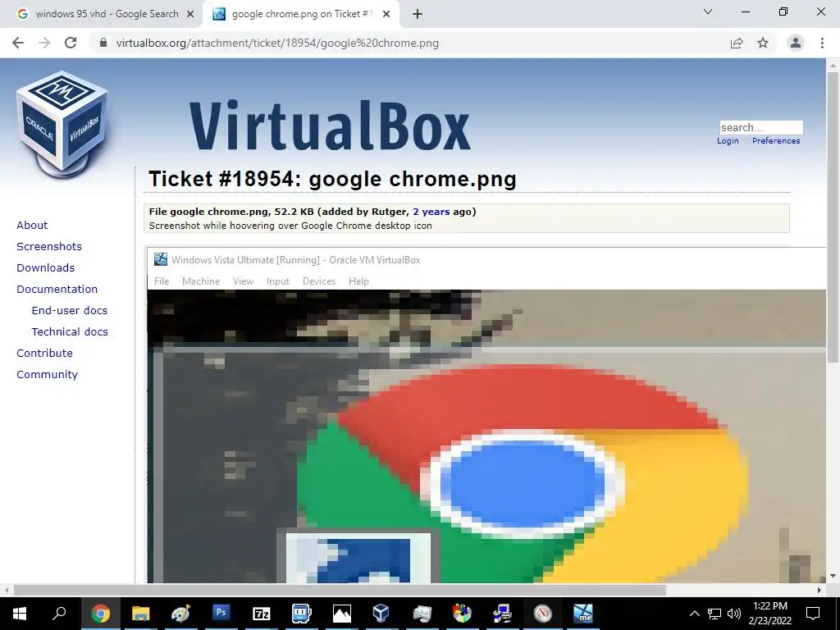Click the browser forward arrow
Viewport: 840px width, 630px height.
pyautogui.click(x=44, y=43)
